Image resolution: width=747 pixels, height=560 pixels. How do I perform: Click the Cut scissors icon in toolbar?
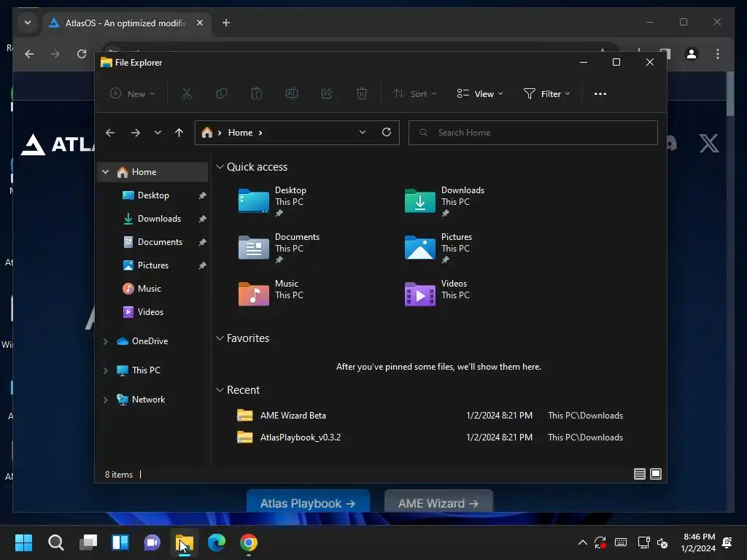tap(186, 94)
